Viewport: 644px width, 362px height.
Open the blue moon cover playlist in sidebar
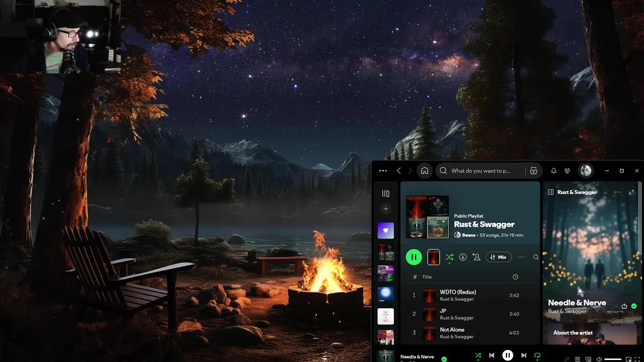[x=386, y=295]
